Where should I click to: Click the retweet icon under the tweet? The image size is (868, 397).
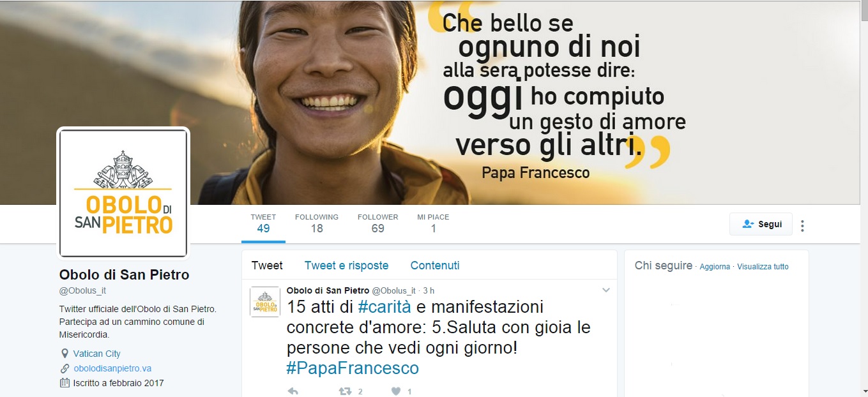pos(345,391)
